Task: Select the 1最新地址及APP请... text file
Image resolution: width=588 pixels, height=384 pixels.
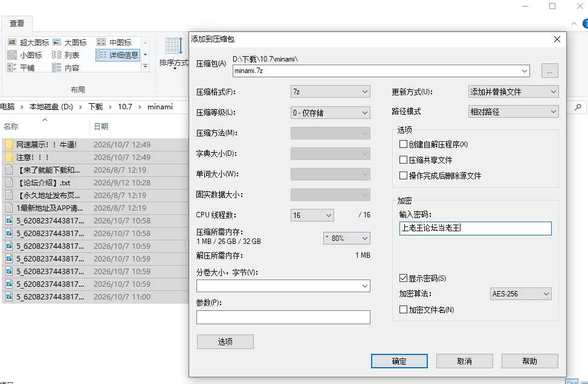Action: pyautogui.click(x=95, y=208)
